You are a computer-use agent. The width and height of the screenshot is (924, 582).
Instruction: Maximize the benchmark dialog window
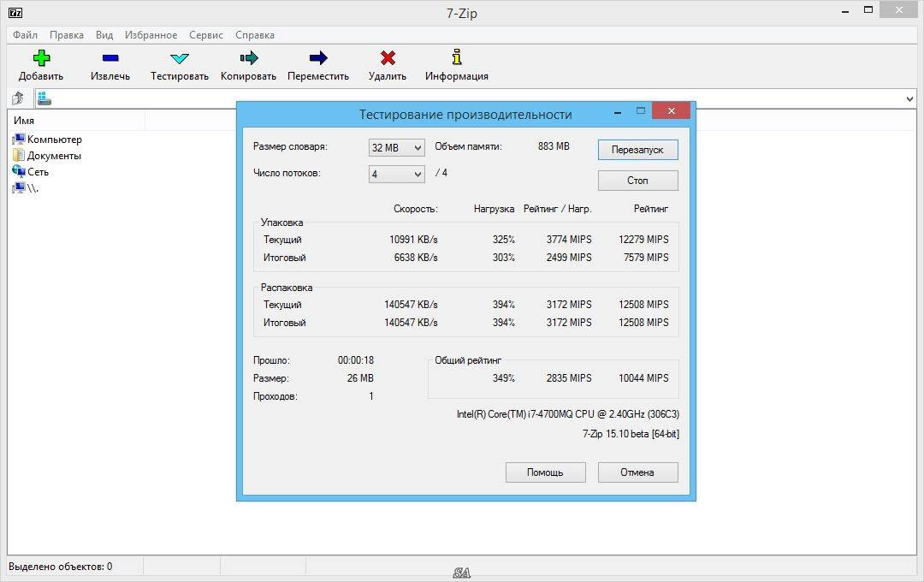[x=641, y=111]
